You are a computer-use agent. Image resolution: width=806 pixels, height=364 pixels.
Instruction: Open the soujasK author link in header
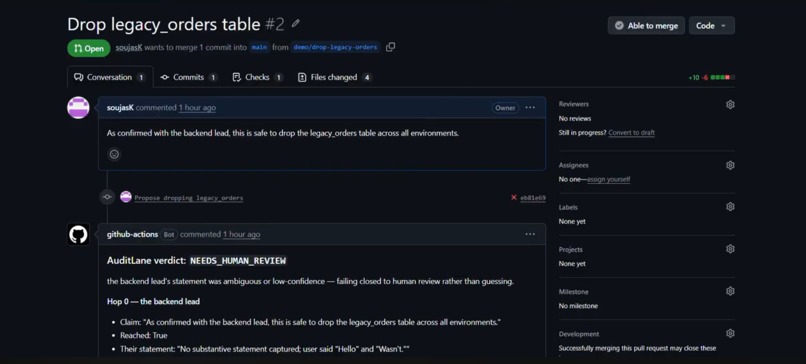129,47
